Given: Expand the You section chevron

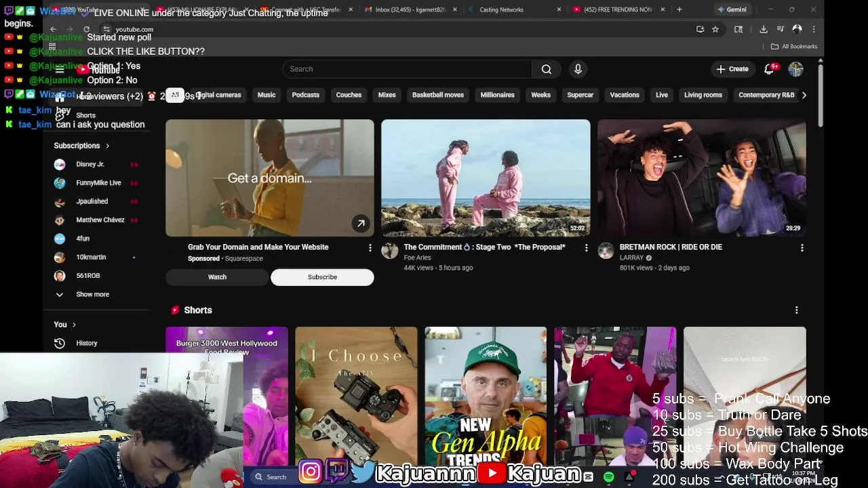Looking at the screenshot, I should coord(74,325).
